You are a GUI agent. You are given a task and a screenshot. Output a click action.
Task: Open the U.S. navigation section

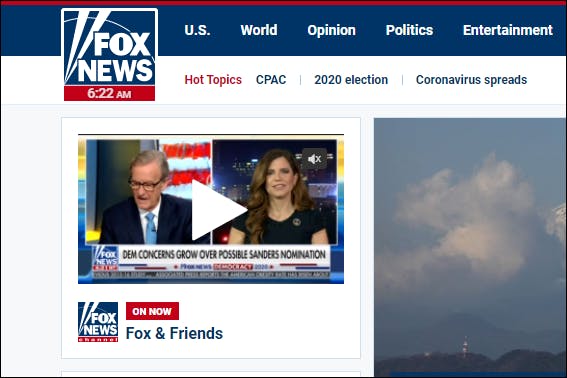point(197,30)
